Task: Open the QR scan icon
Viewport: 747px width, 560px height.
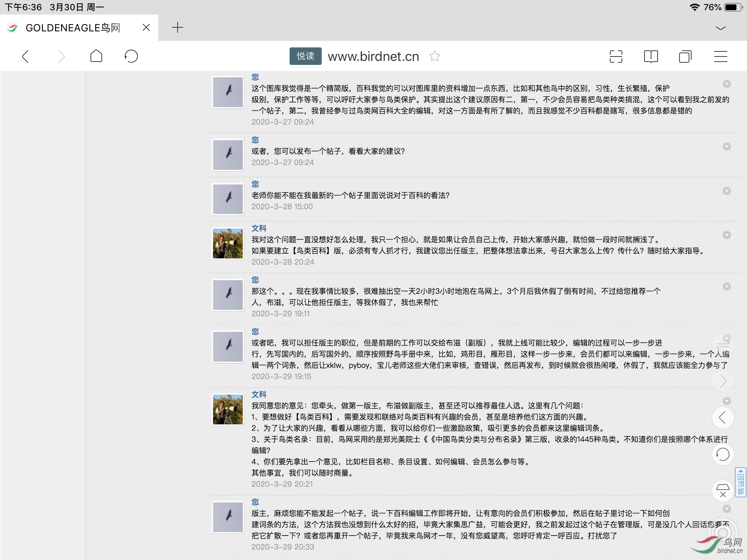Action: click(616, 57)
